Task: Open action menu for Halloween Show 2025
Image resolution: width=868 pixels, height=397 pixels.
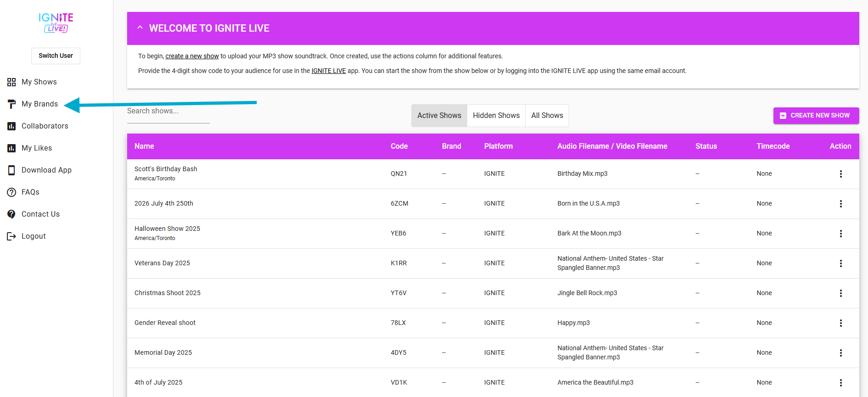Action: click(840, 234)
